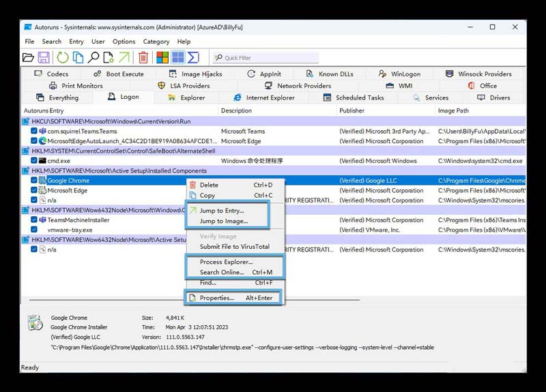Viewport: 546px width, 392px height.
Task: Click the installer icon beside Microsoft Edge entry
Action: [42, 190]
